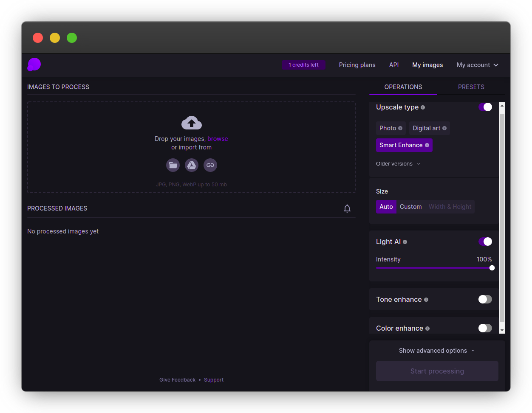
Task: Open the API menu item
Action: (394, 65)
